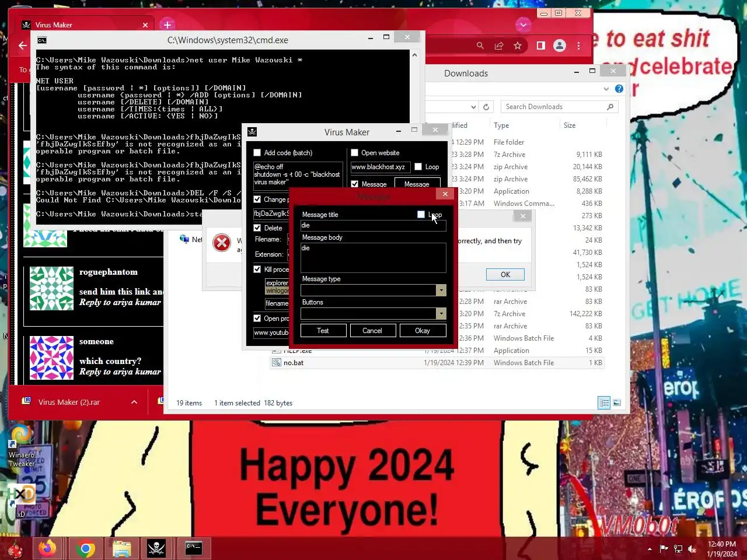Switch Downloads to large icons view
Viewport: 747px width, 560px height.
coord(617,402)
